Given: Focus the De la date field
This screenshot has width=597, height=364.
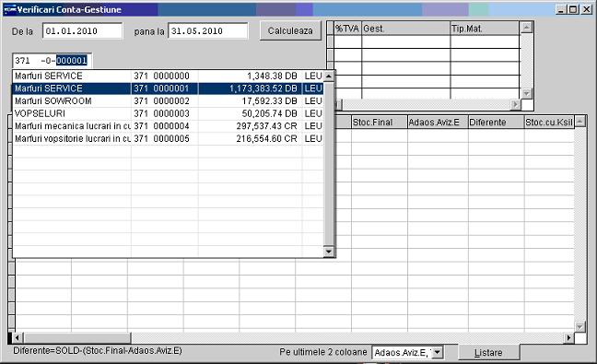Looking at the screenshot, I should coord(83,30).
